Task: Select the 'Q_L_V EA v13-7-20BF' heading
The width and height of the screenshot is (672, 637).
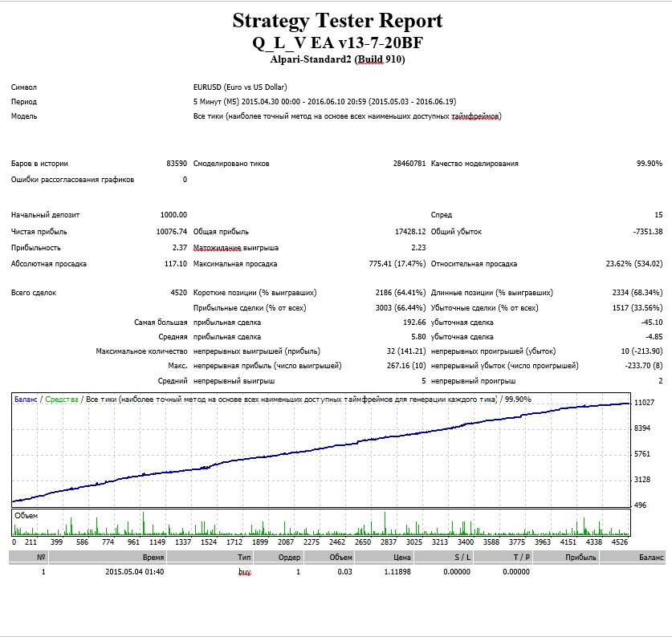Action: point(337,43)
